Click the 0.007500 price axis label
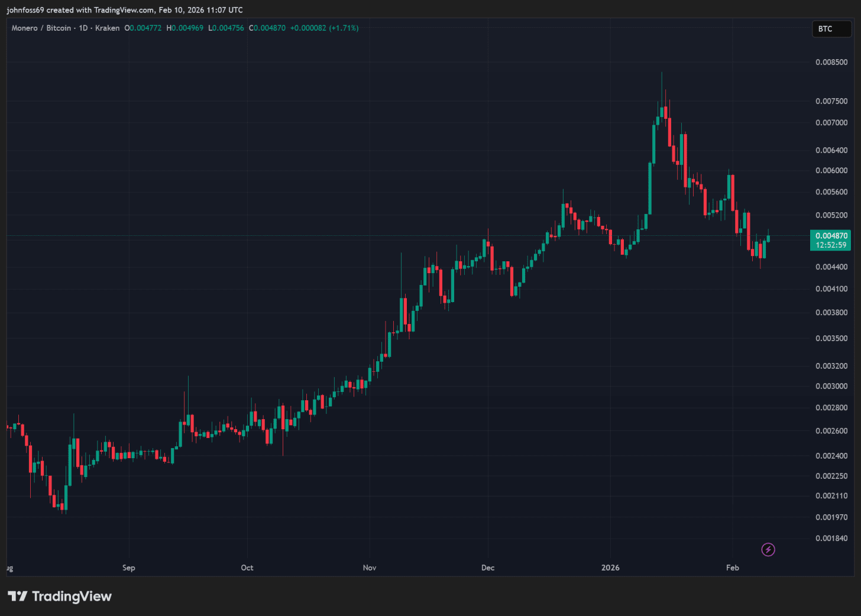This screenshot has height=616, width=861. (831, 101)
